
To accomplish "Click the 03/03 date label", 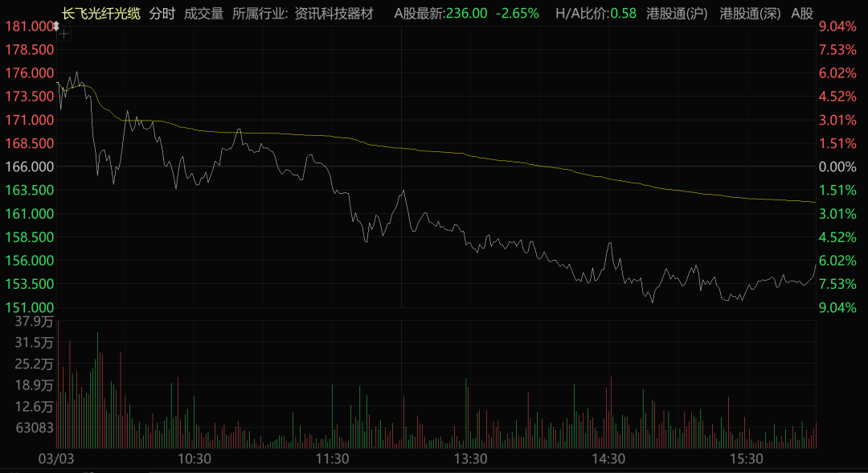I will (x=56, y=459).
